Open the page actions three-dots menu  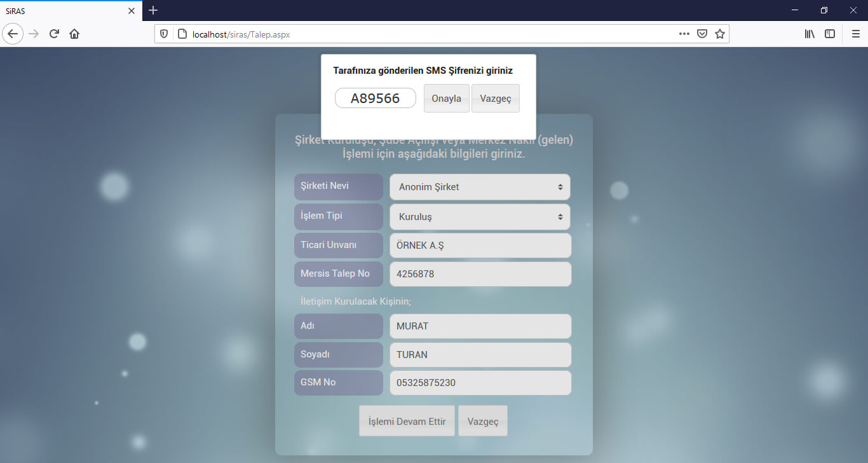coord(684,34)
